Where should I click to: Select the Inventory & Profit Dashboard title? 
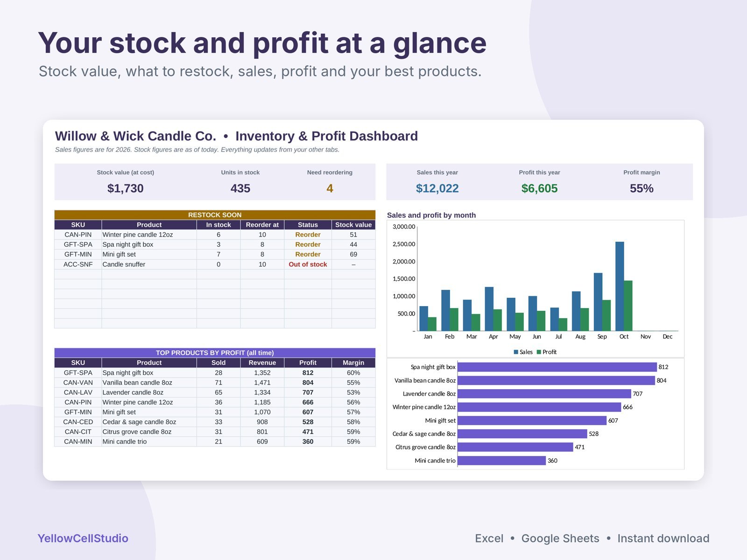326,136
